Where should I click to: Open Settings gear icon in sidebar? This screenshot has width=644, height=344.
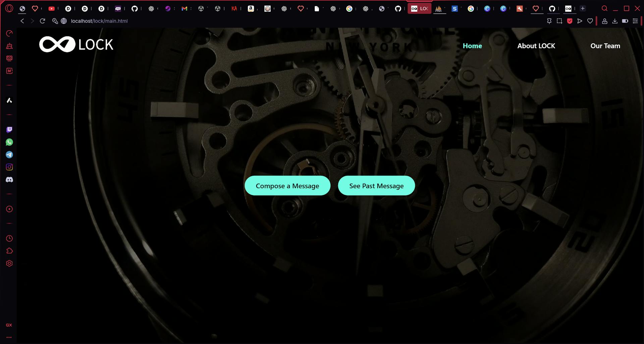[x=9, y=263]
